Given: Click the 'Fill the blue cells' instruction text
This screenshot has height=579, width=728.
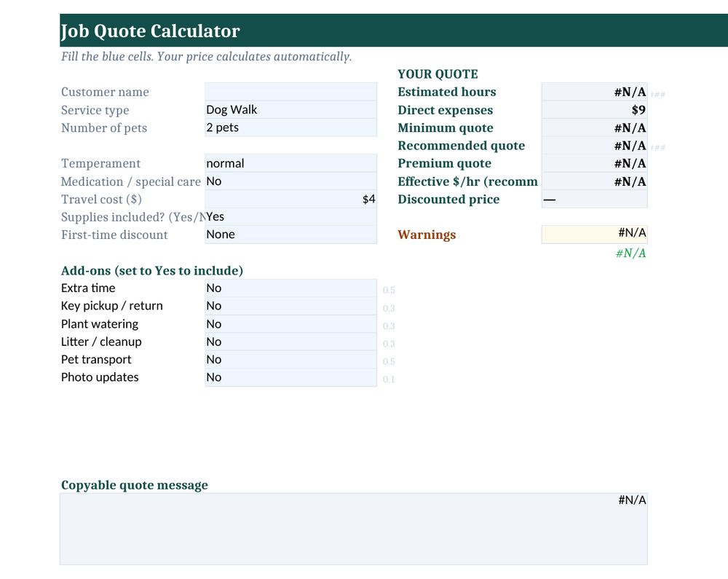Looking at the screenshot, I should pos(206,57).
